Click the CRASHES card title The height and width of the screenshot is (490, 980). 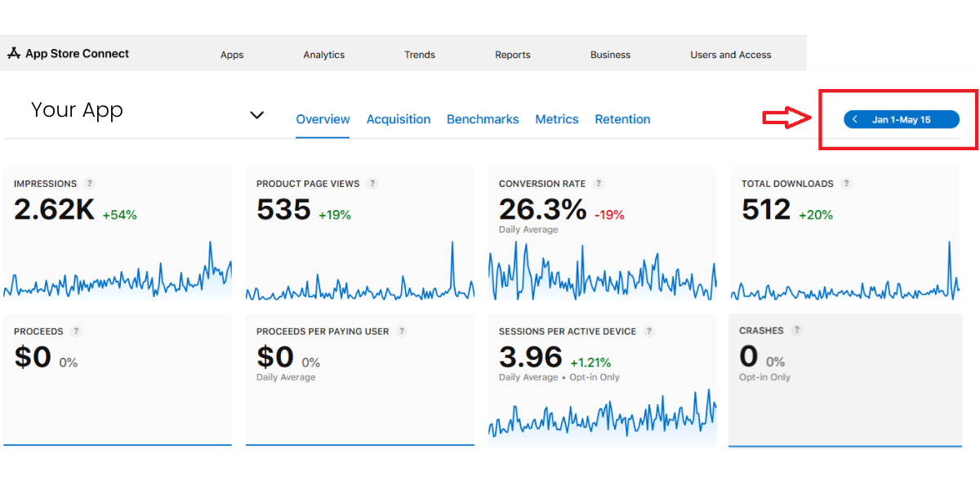[x=761, y=331]
